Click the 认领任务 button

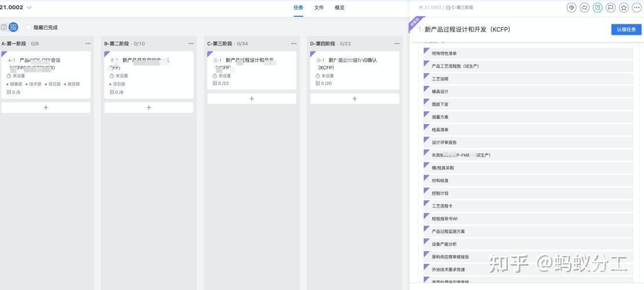[627, 30]
